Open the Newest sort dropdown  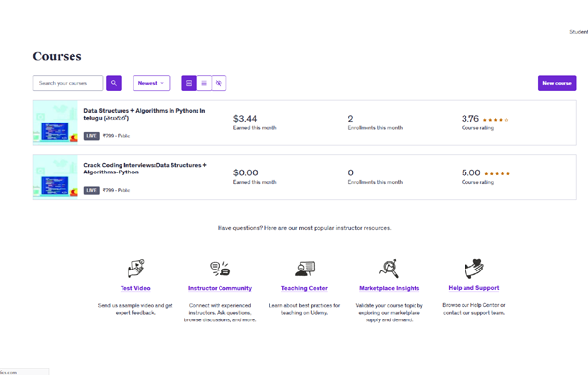tap(151, 83)
